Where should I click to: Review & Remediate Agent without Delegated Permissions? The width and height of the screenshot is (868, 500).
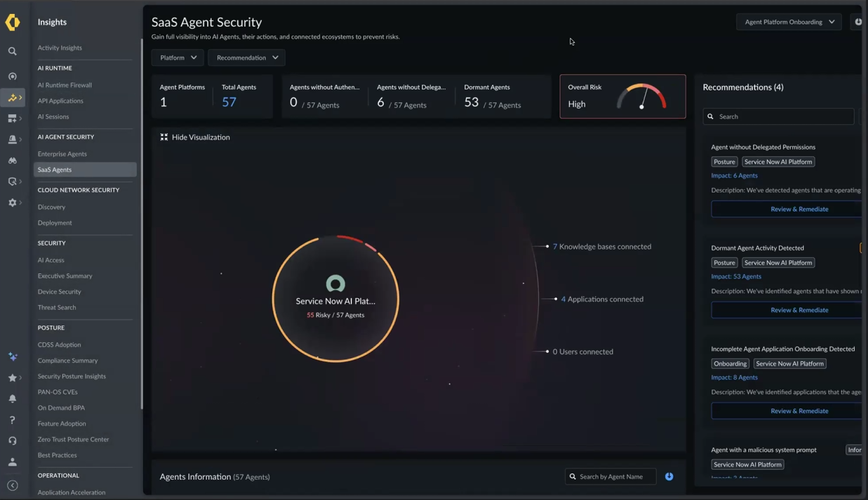point(787,209)
